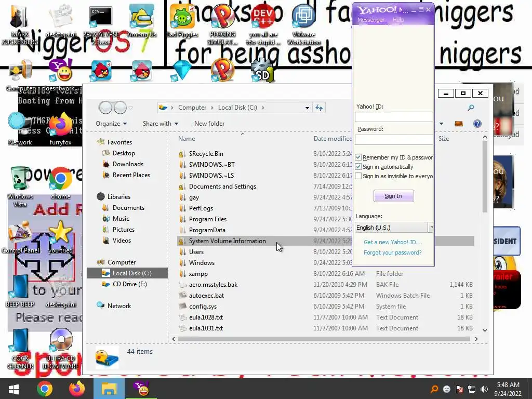Enable Sign in as invisible checkbox
The image size is (532, 399).
pyautogui.click(x=358, y=176)
